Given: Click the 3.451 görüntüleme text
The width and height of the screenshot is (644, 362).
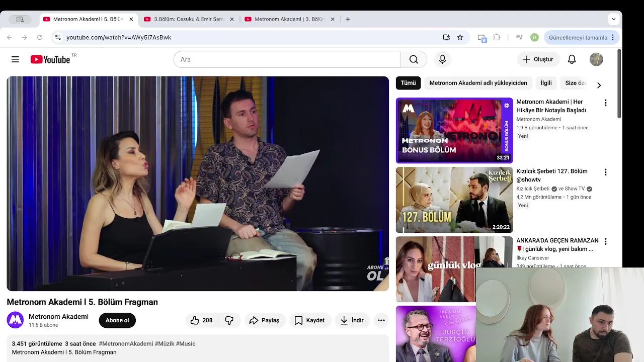Looking at the screenshot, I should click(x=37, y=343).
